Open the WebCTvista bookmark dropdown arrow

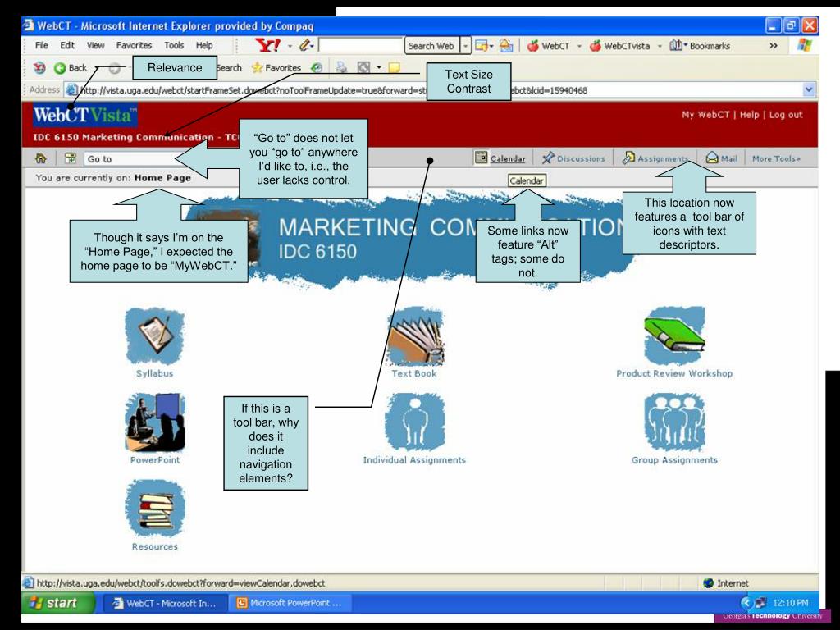660,46
